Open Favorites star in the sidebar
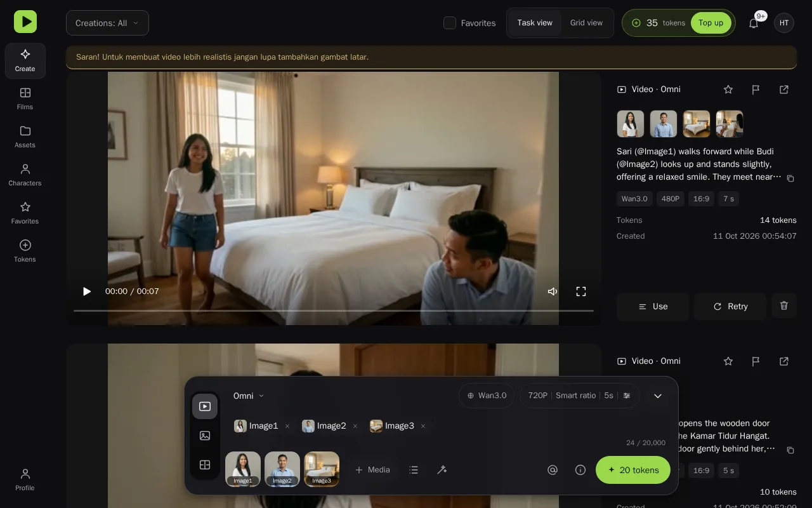This screenshot has height=508, width=812. [25, 213]
